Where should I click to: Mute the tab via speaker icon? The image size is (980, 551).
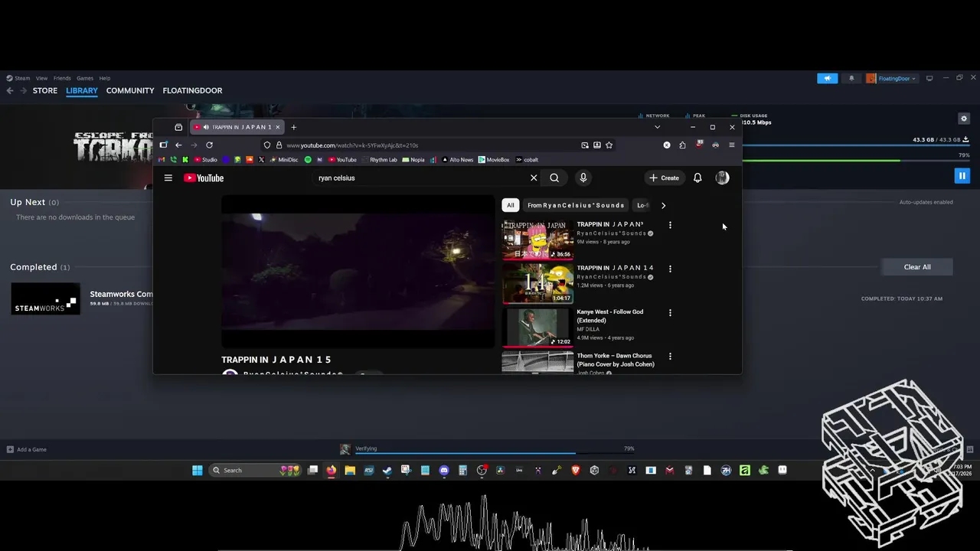(x=206, y=127)
